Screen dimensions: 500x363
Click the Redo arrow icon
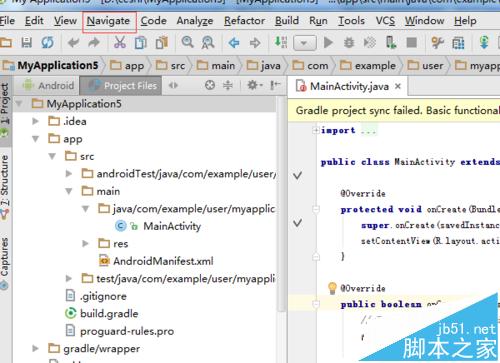[x=94, y=43]
